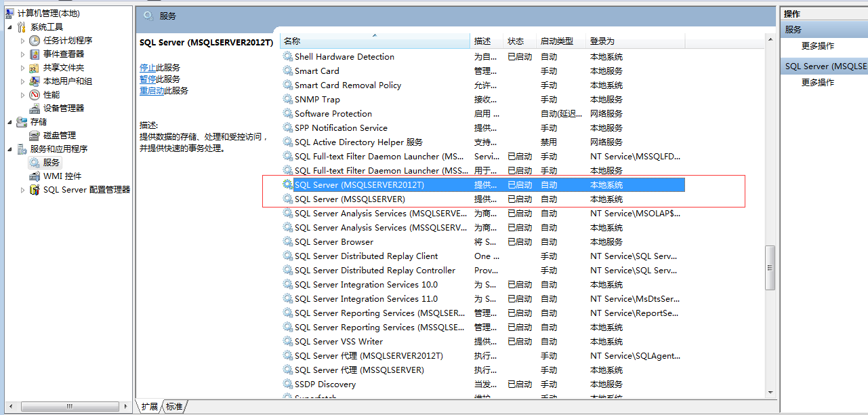This screenshot has height=415, width=868.
Task: Click the 存储 storage icon
Action: pyautogui.click(x=22, y=122)
